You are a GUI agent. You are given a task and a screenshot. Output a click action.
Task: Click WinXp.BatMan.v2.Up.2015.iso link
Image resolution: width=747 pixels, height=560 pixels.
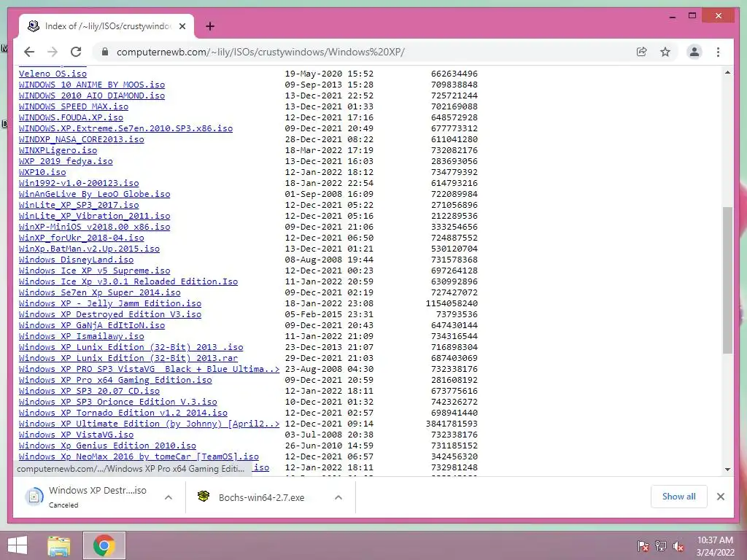pyautogui.click(x=89, y=249)
